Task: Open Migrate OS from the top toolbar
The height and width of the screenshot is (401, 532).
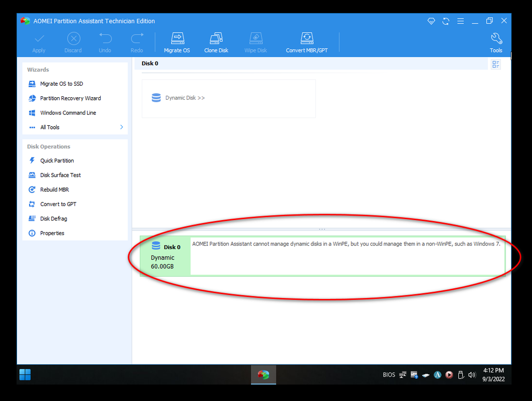Action: (x=177, y=43)
